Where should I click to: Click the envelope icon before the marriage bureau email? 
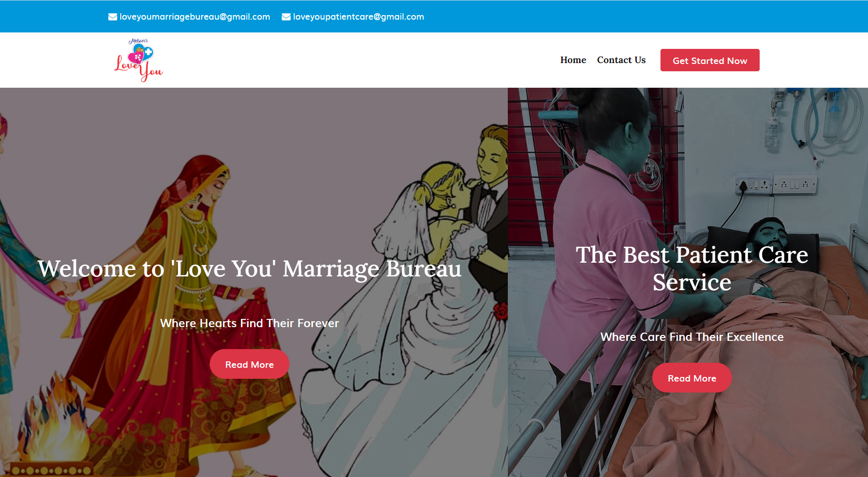(112, 17)
